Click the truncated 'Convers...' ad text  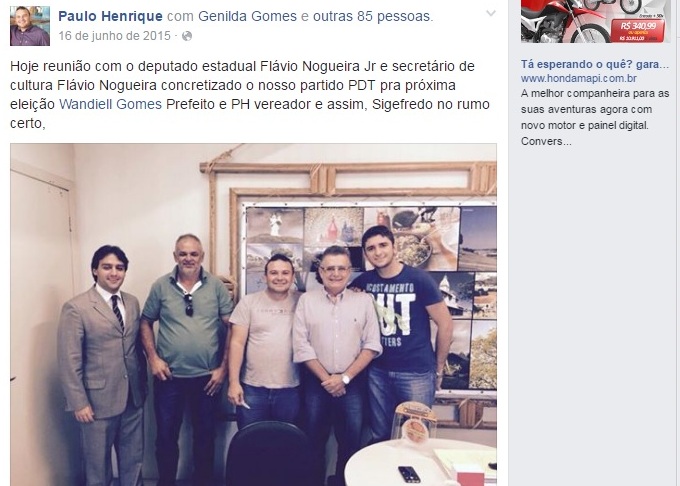point(546,141)
